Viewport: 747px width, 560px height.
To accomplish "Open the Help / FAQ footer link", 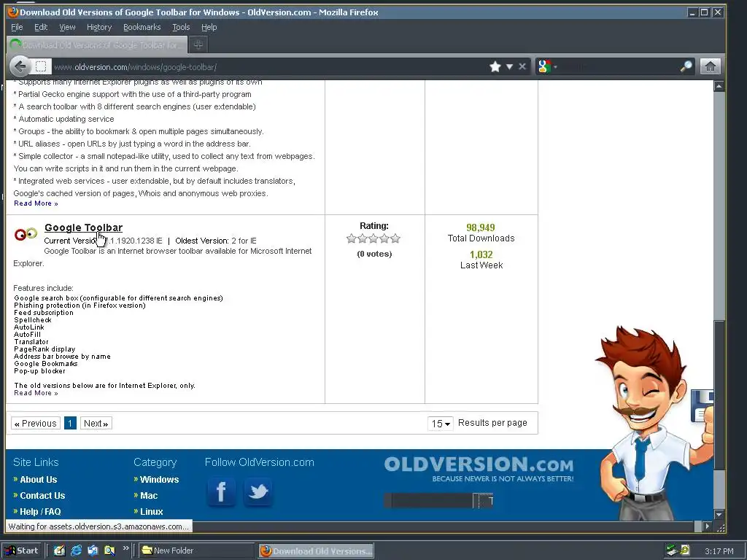I will click(41, 511).
